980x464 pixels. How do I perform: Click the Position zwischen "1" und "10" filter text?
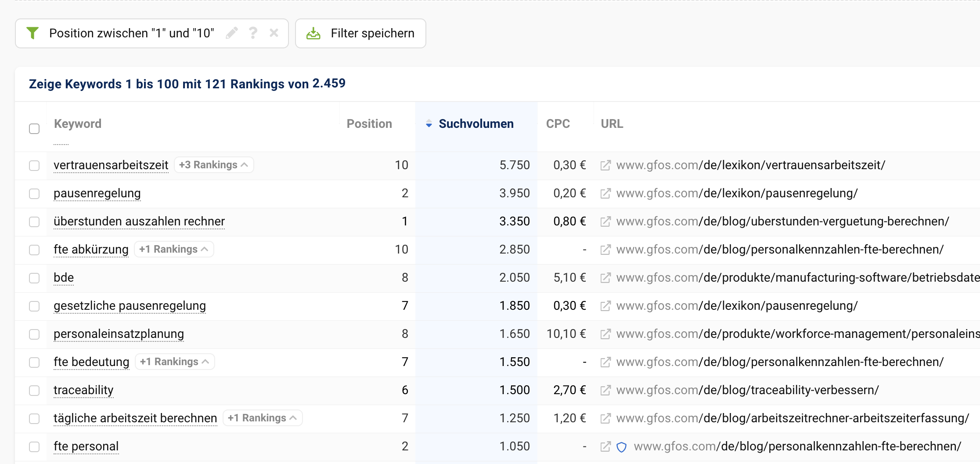(x=132, y=33)
